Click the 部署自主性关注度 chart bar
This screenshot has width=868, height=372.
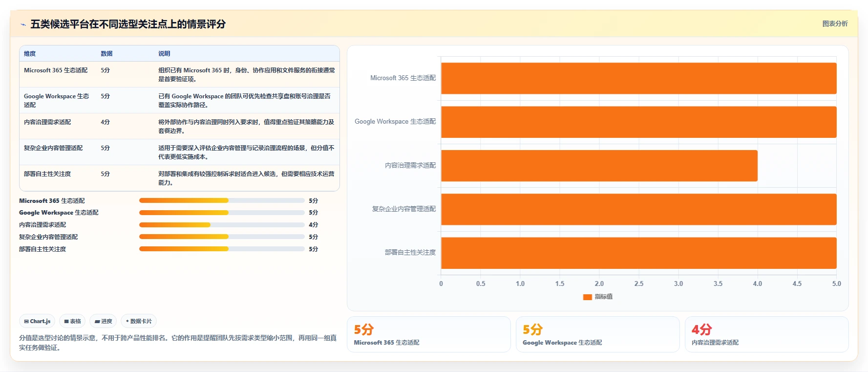(x=639, y=253)
